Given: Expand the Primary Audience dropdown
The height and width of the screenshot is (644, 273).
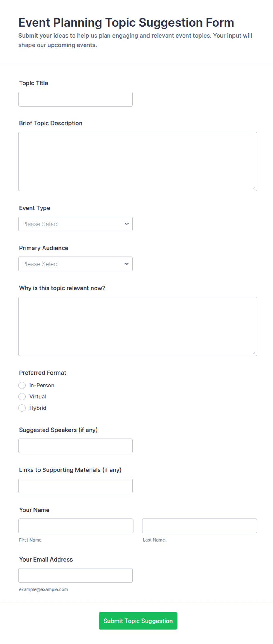Looking at the screenshot, I should 75,264.
